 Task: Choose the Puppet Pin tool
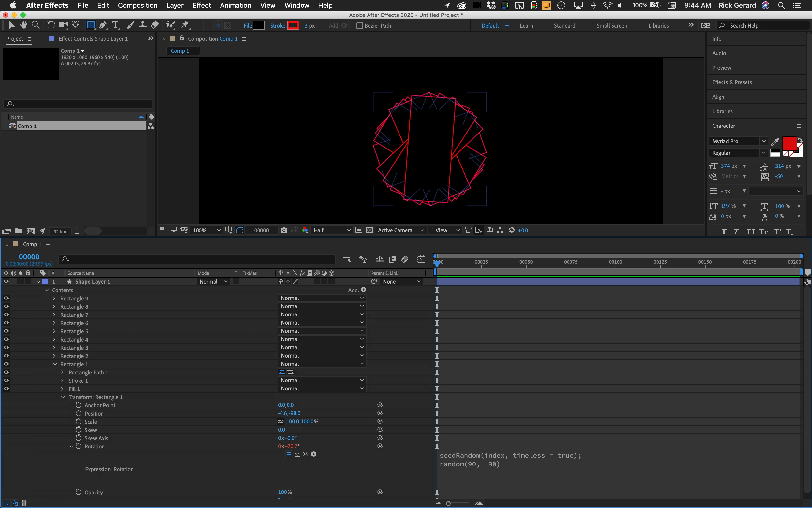[x=185, y=25]
